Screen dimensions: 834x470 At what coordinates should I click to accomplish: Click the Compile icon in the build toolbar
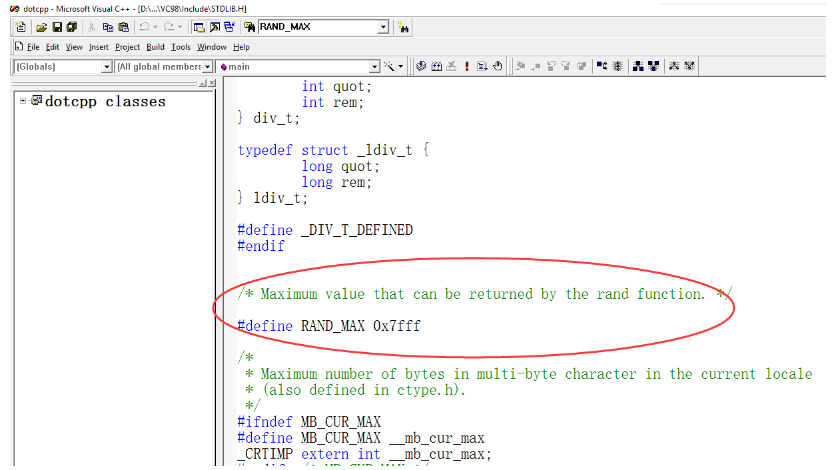coord(422,66)
